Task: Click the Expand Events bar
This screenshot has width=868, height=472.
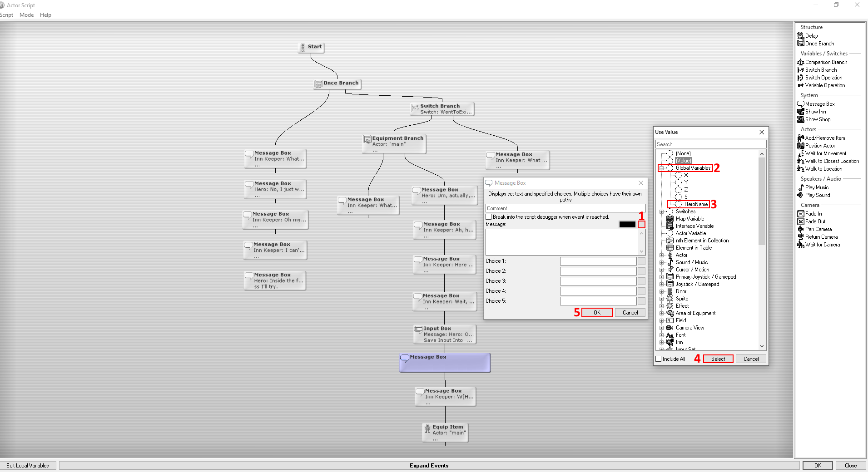Action: pos(429,466)
